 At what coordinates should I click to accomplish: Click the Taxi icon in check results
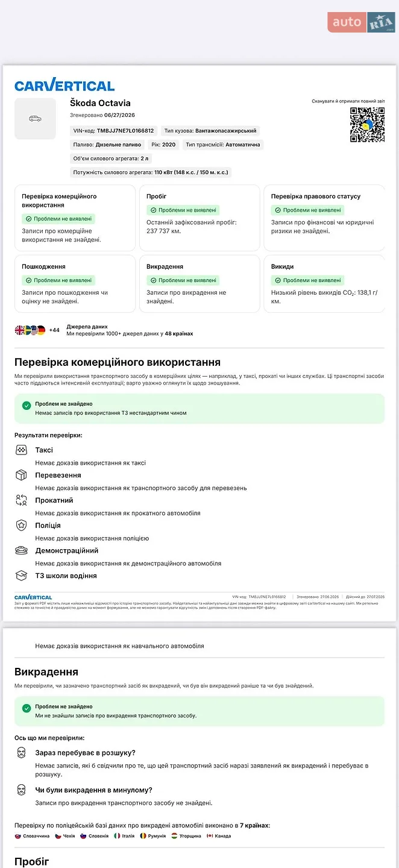tap(22, 450)
